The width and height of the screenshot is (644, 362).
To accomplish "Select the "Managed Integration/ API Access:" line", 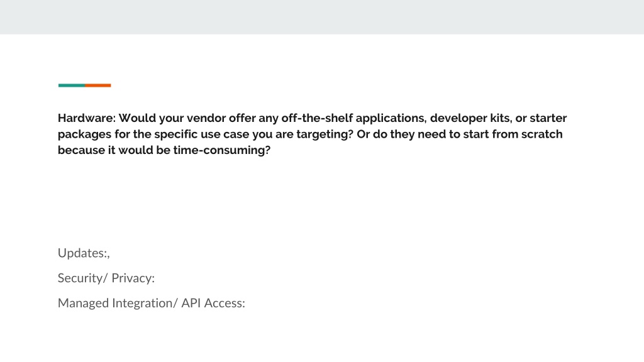I will click(152, 304).
